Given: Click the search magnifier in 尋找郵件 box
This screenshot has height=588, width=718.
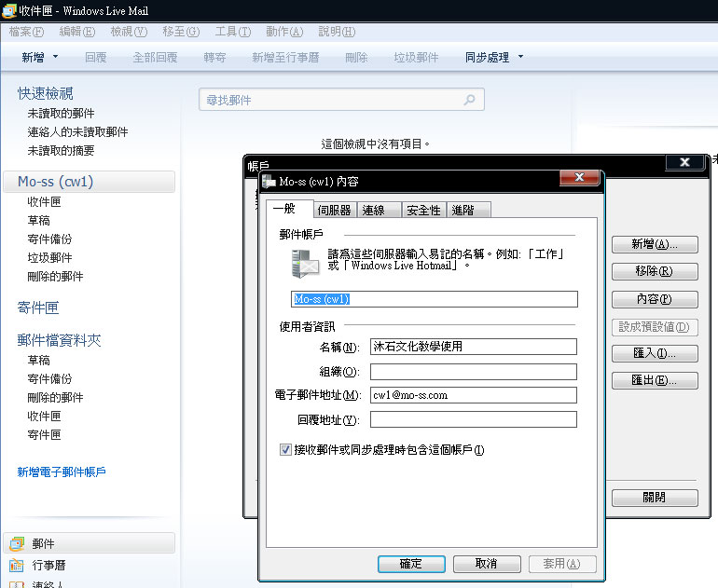Looking at the screenshot, I should (x=469, y=100).
